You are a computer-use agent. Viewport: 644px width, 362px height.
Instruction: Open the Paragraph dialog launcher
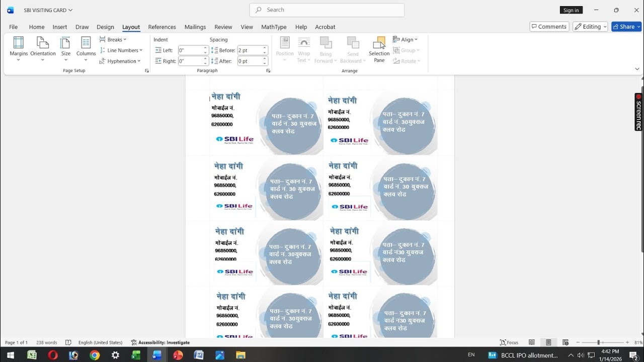268,71
